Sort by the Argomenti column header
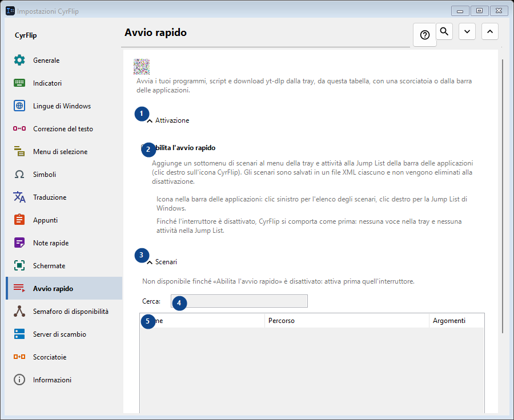This screenshot has height=420, width=514. [x=456, y=320]
